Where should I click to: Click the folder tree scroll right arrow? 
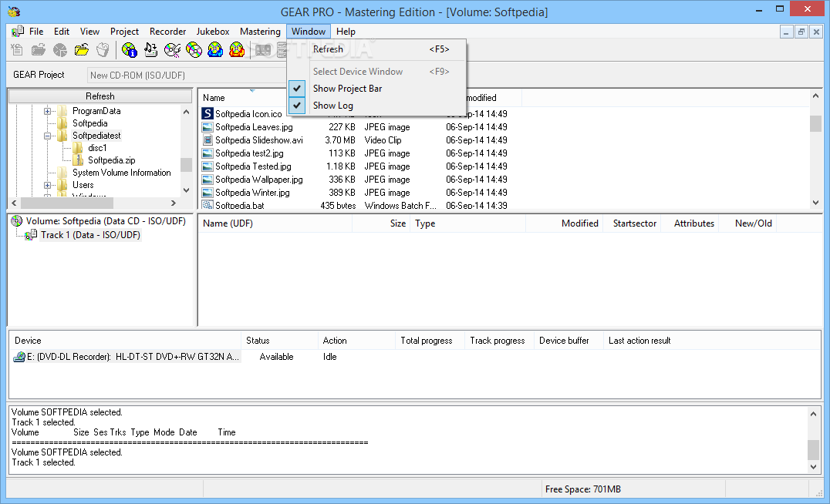(173, 203)
